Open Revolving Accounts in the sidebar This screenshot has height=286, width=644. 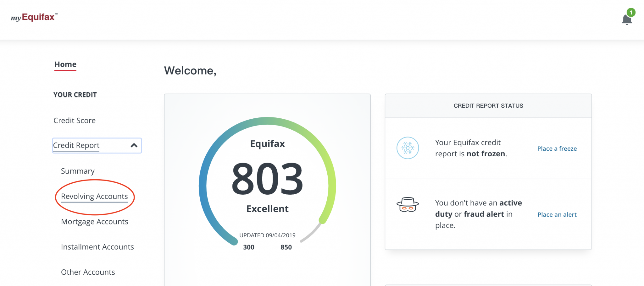coord(94,197)
